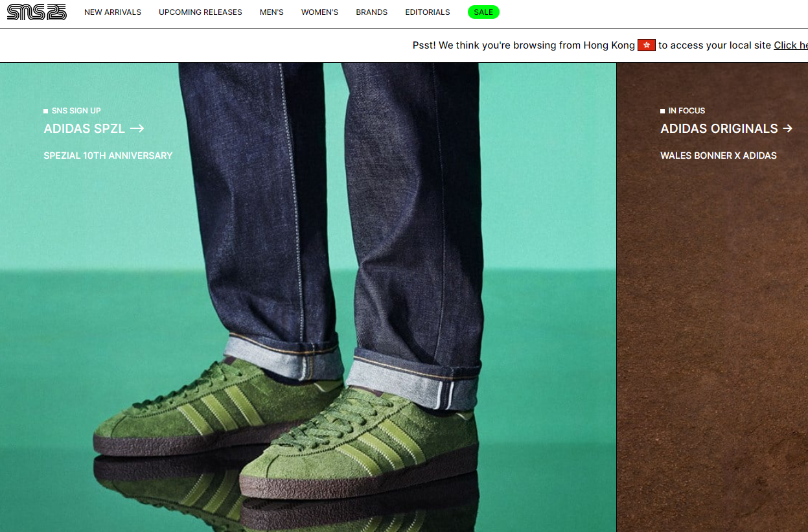Screen dimensions: 808x532
Task: Open the New Arrivals menu
Action: (x=113, y=12)
